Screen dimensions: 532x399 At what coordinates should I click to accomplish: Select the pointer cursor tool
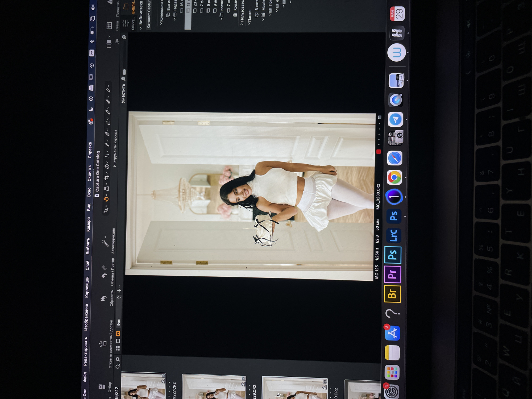[x=106, y=210]
